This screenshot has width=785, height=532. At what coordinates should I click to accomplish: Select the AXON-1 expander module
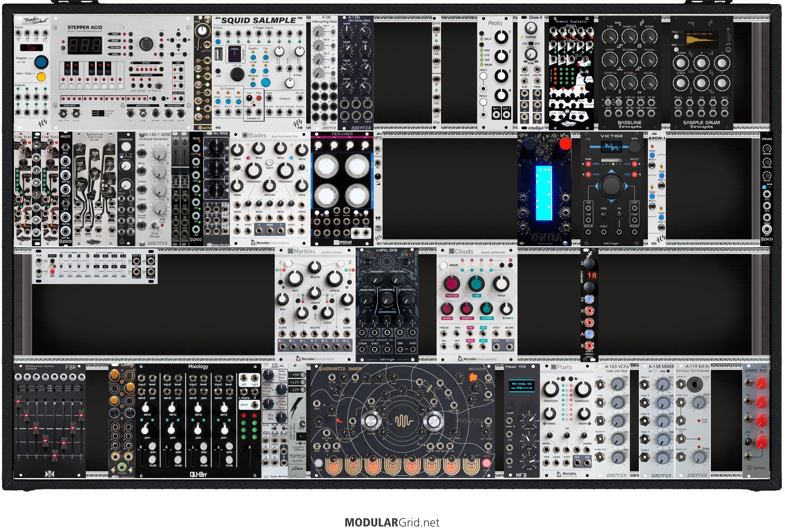657,189
